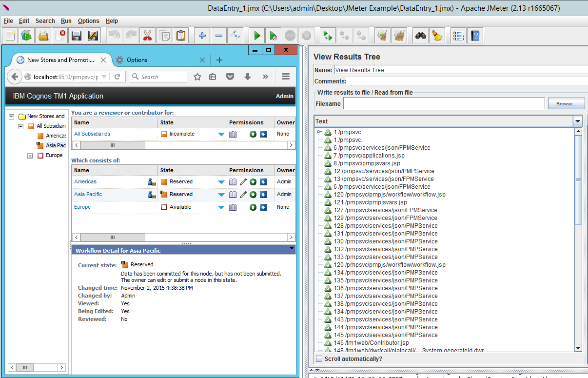Select the 146 /tm1web/Contributor.jsp result
This screenshot has height=378, width=588.
tap(371, 343)
